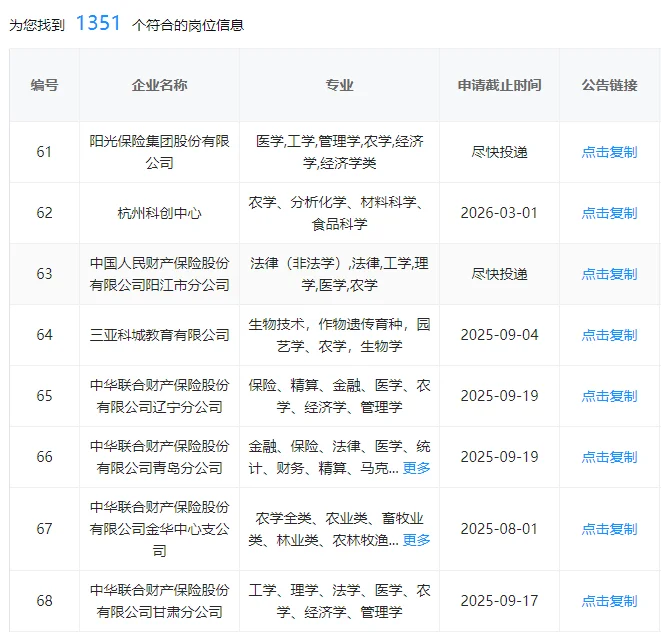Screen dimensions: 661x632
Task: Click 点击复制 for 青岛分公司 row 66
Action: [x=609, y=457]
